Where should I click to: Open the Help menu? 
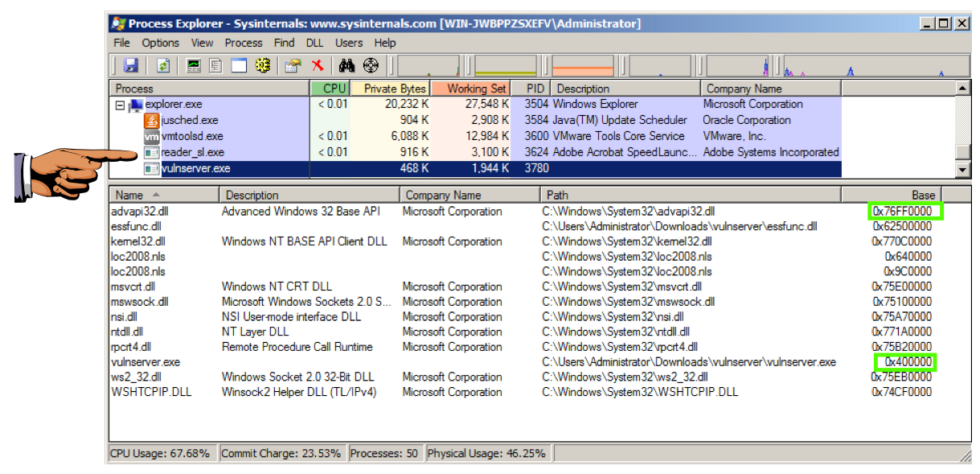click(x=385, y=43)
